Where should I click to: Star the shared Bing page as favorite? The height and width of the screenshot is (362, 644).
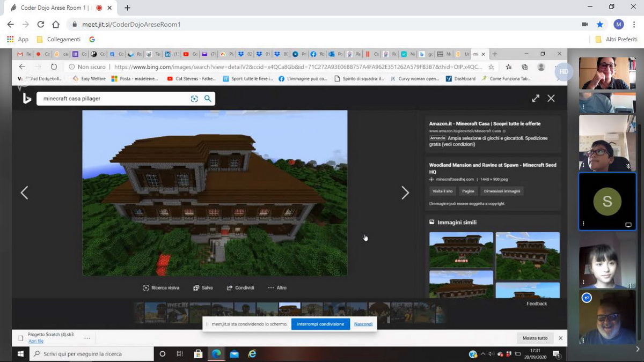(x=491, y=67)
